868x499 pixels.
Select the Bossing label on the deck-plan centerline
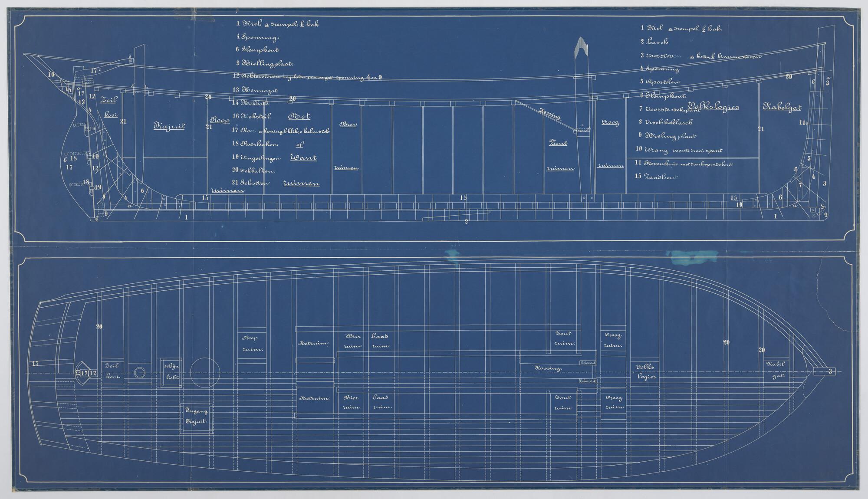coord(549,368)
